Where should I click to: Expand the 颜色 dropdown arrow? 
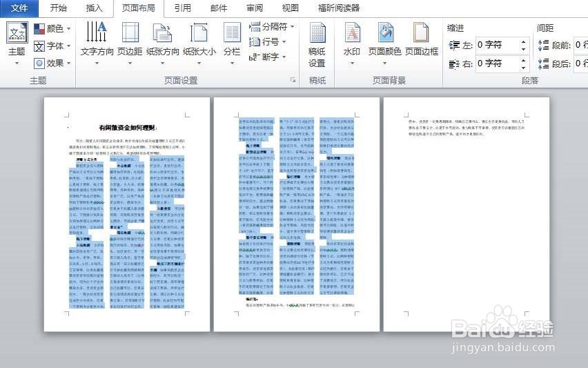coord(68,28)
